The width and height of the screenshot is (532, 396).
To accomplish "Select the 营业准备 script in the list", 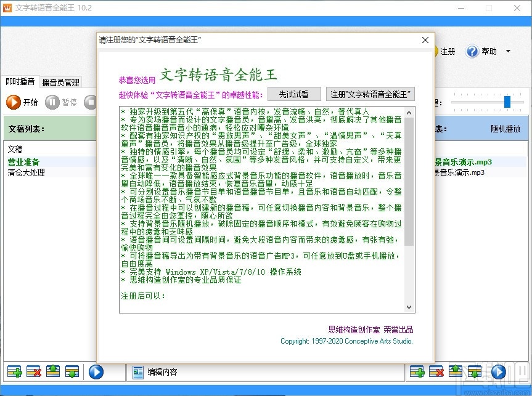I will tap(23, 161).
